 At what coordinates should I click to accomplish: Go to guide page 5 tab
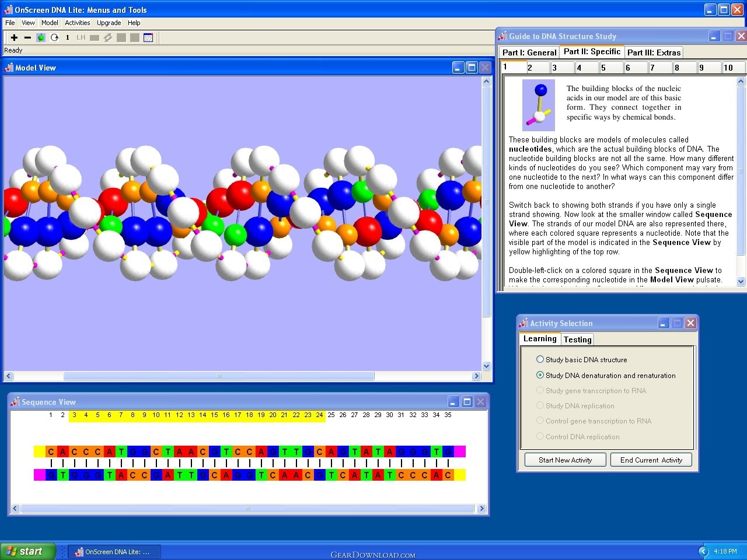611,68
